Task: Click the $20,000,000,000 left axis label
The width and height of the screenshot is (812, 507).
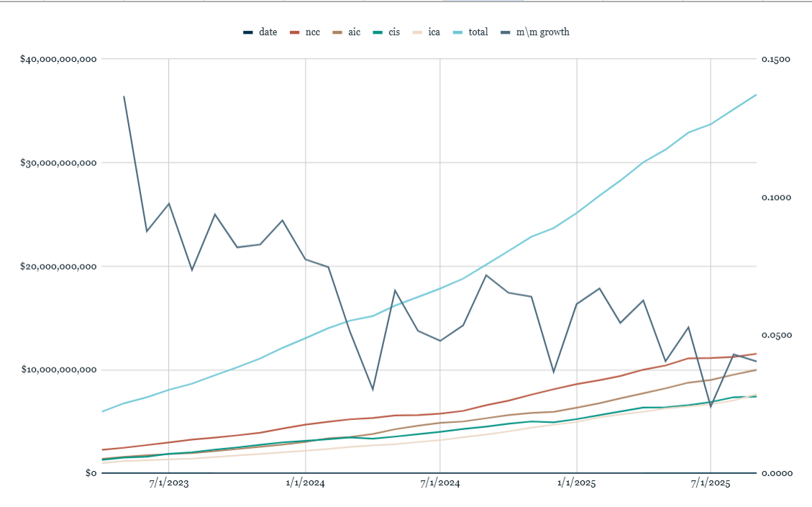Action: click(x=58, y=267)
